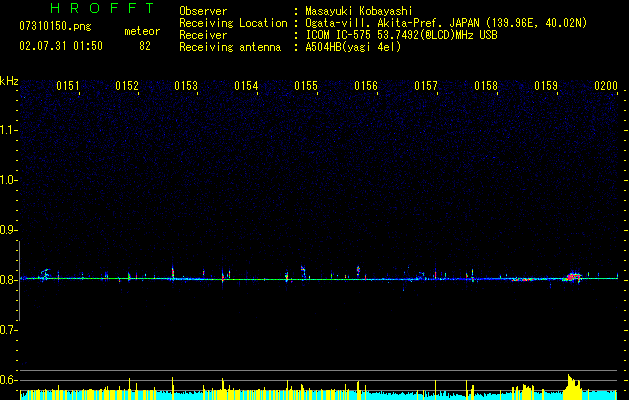This screenshot has width=629, height=400.
Task: Select the filename 07310150.png
Action: (x=55, y=27)
